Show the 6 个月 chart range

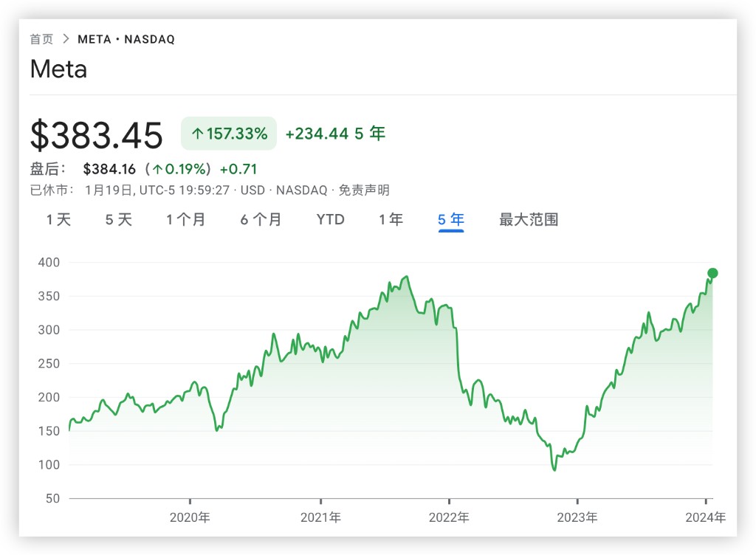coord(261,220)
